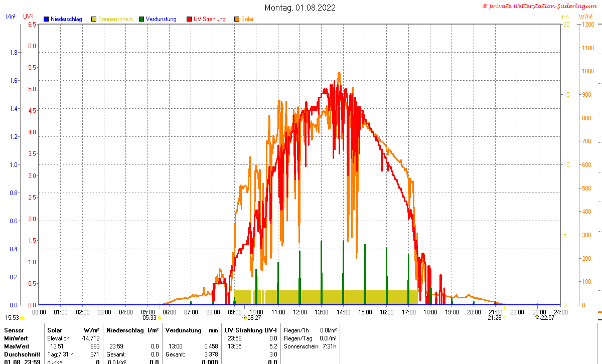Image resolution: width=602 pixels, height=364 pixels.
Task: Select the Niederschlag legend label
Action: pos(66,19)
